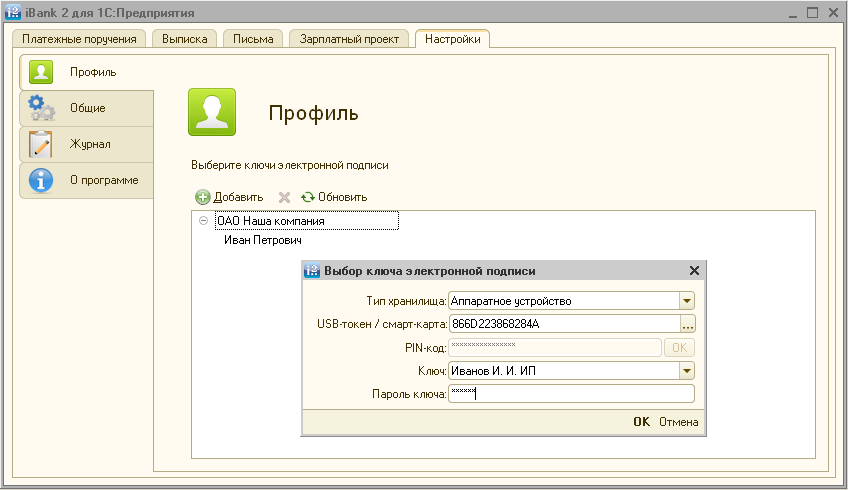Viewport: 848px width, 490px height.
Task: Click the USB-токен browse ellipsis button
Action: coord(687,324)
